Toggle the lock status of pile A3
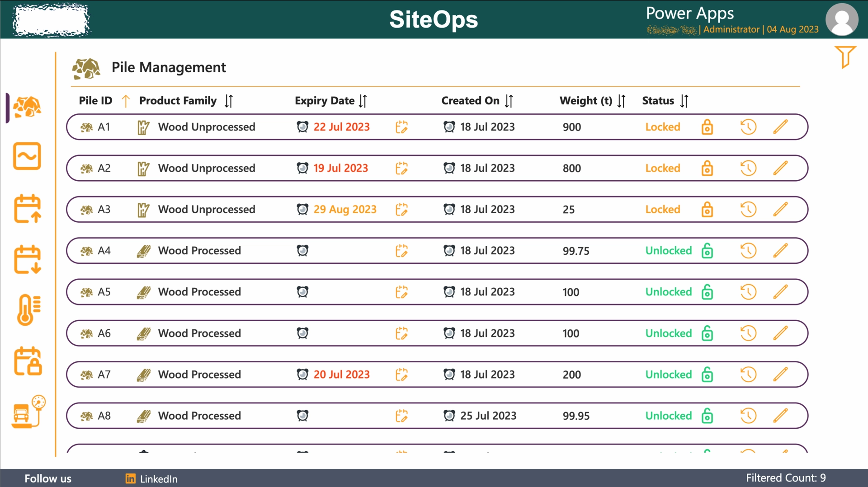The image size is (868, 487). click(707, 210)
